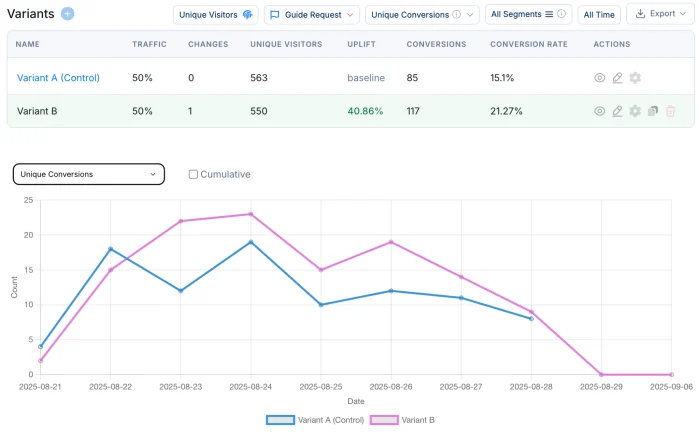
Task: Click the CHANGES column header
Action: 208,44
